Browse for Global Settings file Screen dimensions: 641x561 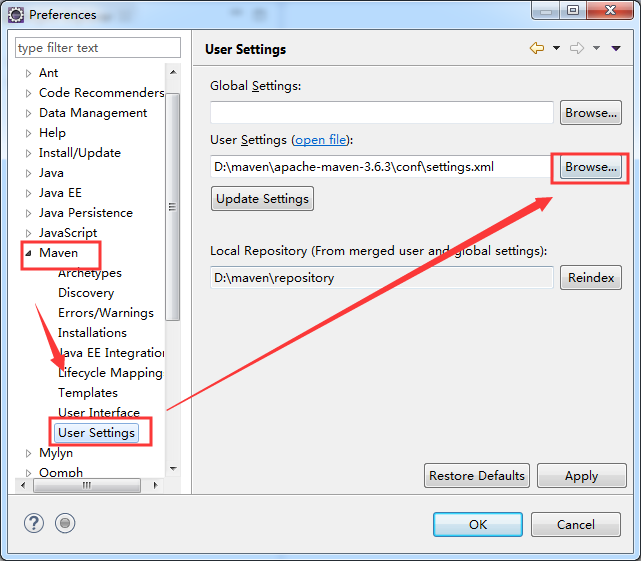tap(591, 112)
